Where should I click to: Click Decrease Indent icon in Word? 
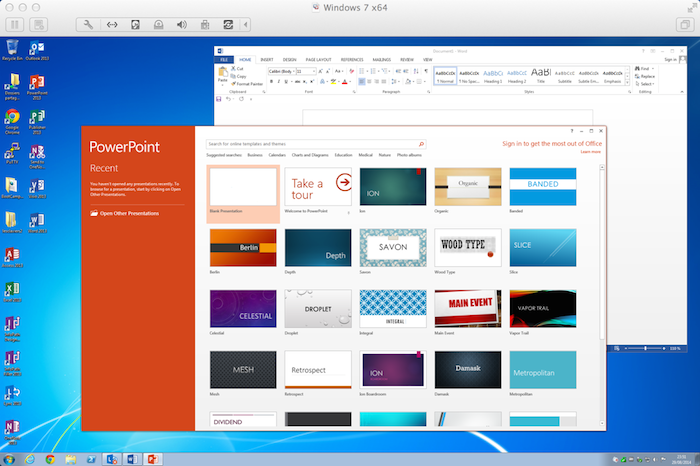(x=398, y=71)
